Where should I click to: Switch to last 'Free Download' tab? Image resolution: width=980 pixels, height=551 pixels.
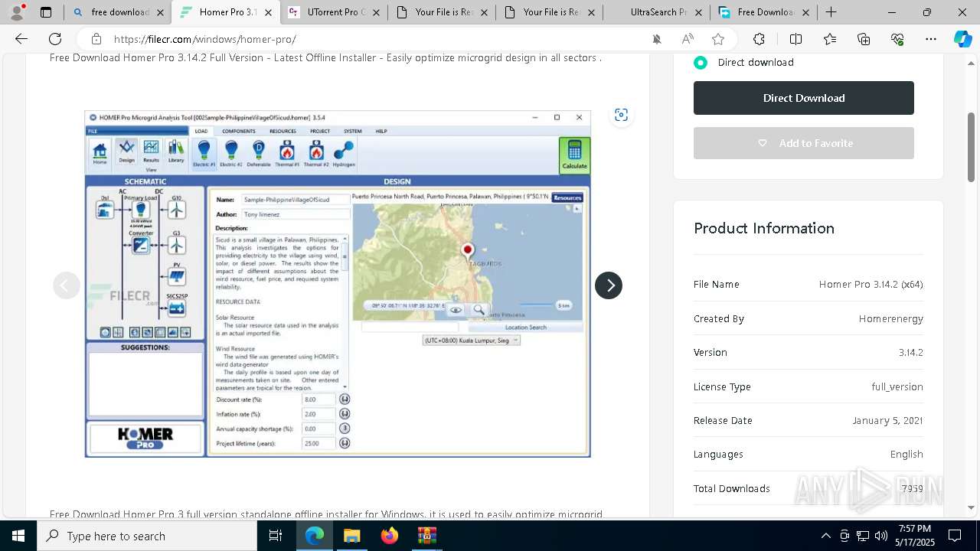click(763, 12)
